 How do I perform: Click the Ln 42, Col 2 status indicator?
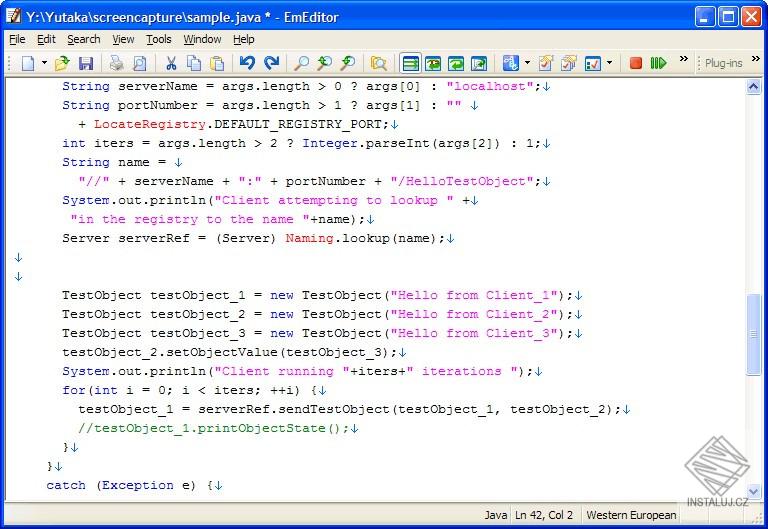[x=544, y=515]
